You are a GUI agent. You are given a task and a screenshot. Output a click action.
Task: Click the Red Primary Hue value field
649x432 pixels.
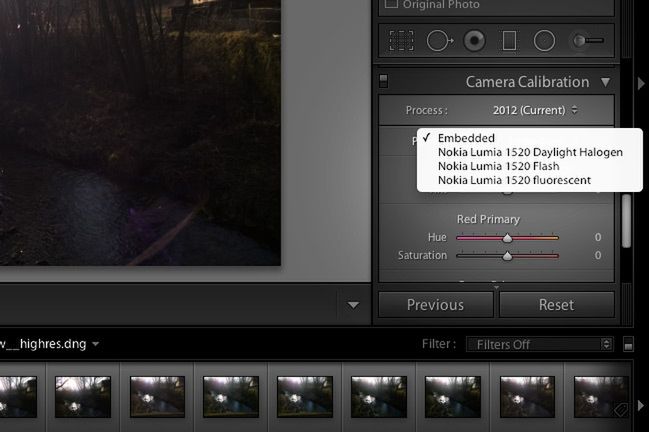tap(598, 237)
